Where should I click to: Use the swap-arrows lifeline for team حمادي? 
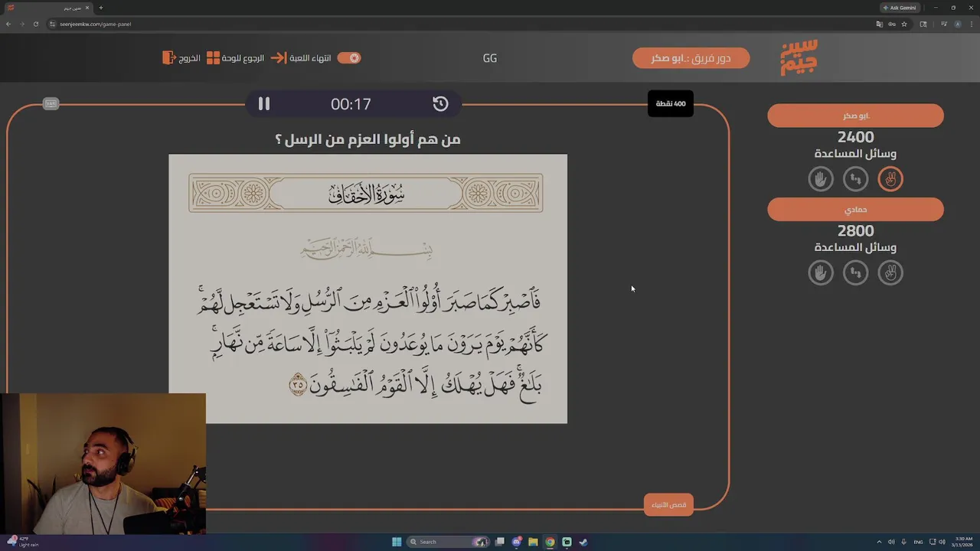[x=855, y=272]
